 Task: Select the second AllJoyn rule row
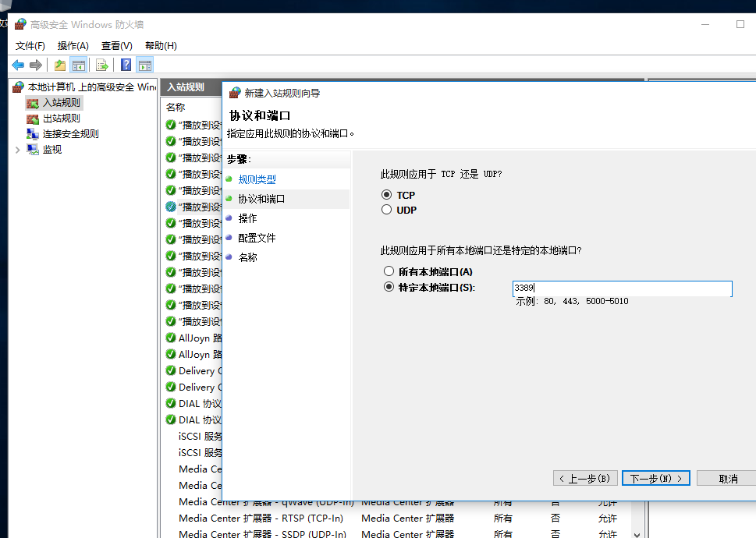tap(200, 355)
